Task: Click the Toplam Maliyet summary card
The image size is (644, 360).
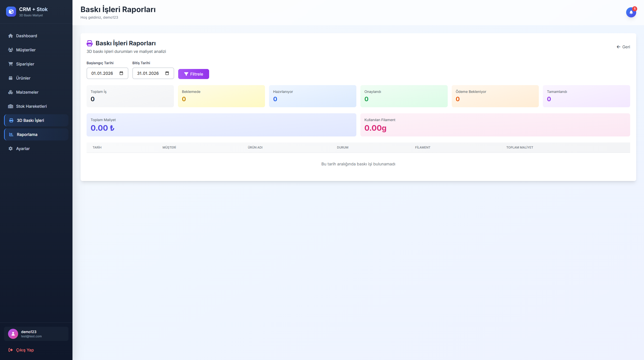Action: point(221,125)
